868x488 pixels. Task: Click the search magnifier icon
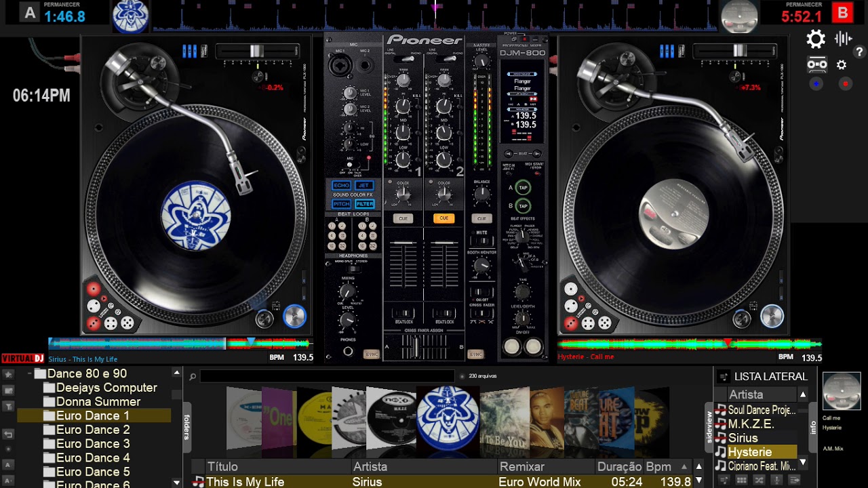coord(193,377)
